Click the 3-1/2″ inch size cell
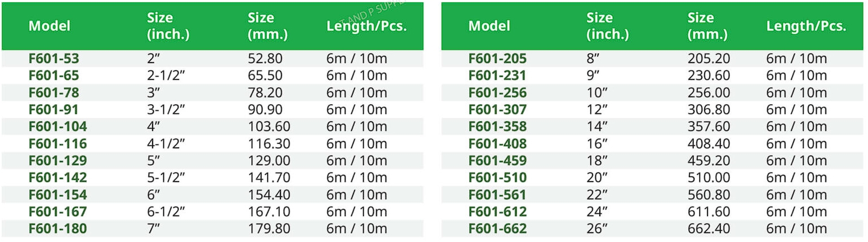This screenshot has width=868, height=242. tap(166, 109)
